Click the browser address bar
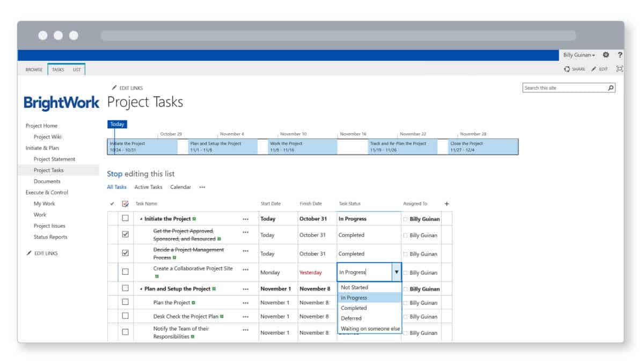Viewport: 644px width, 364px height. point(338,35)
